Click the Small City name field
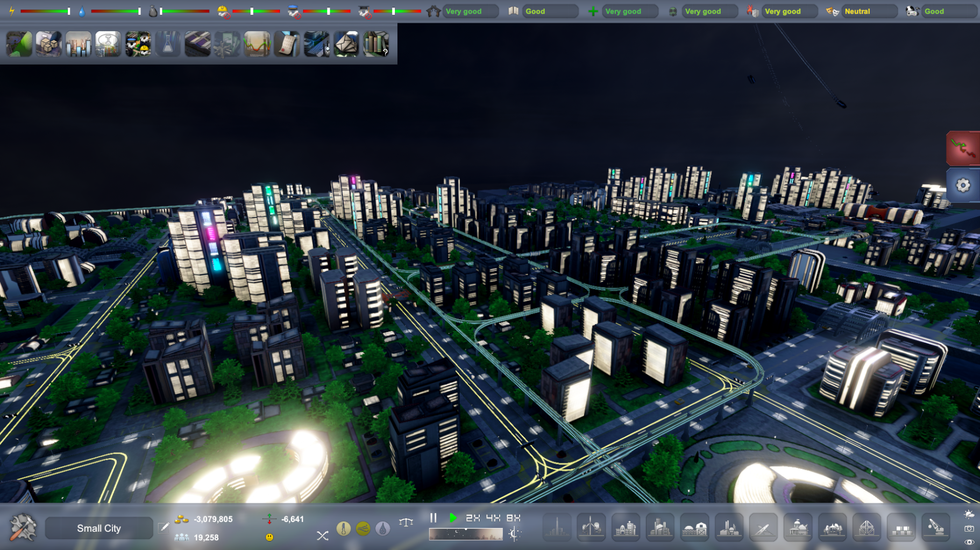Screen dimensions: 980x550 point(99,528)
